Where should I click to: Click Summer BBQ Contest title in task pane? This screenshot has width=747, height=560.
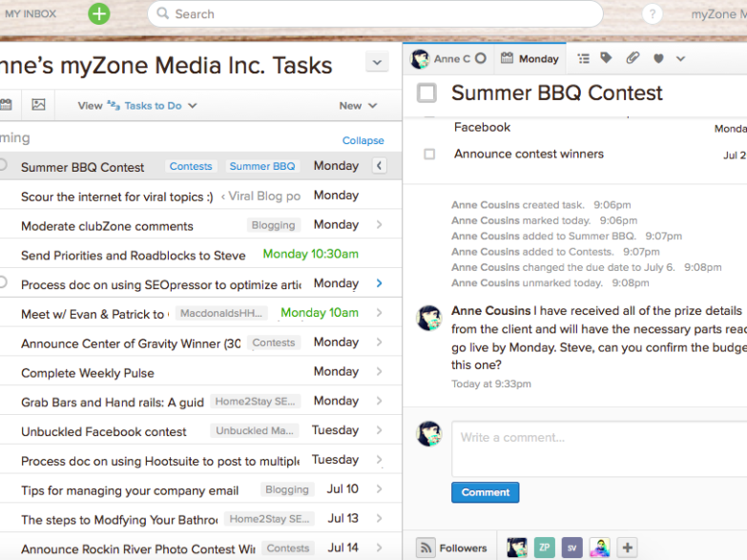point(557,93)
